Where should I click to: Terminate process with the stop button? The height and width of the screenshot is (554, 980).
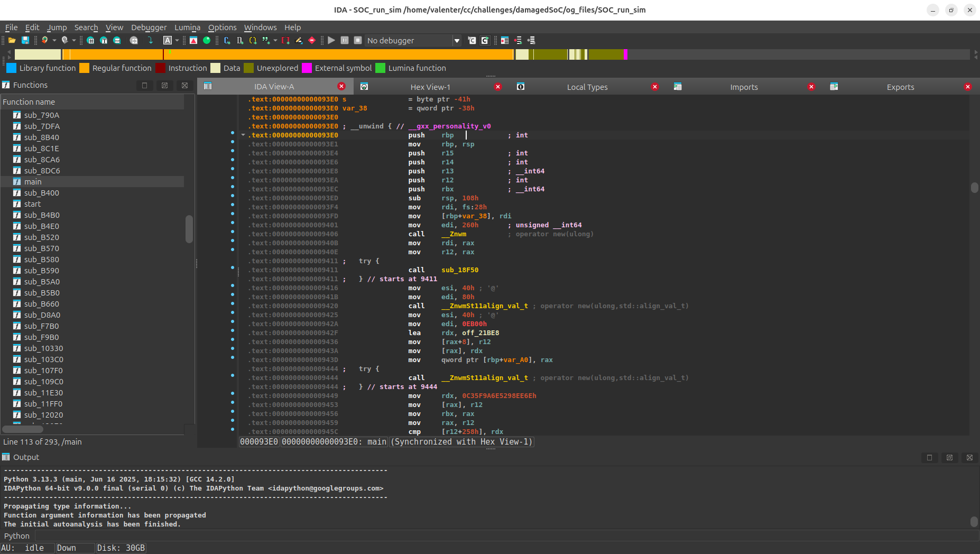point(358,40)
